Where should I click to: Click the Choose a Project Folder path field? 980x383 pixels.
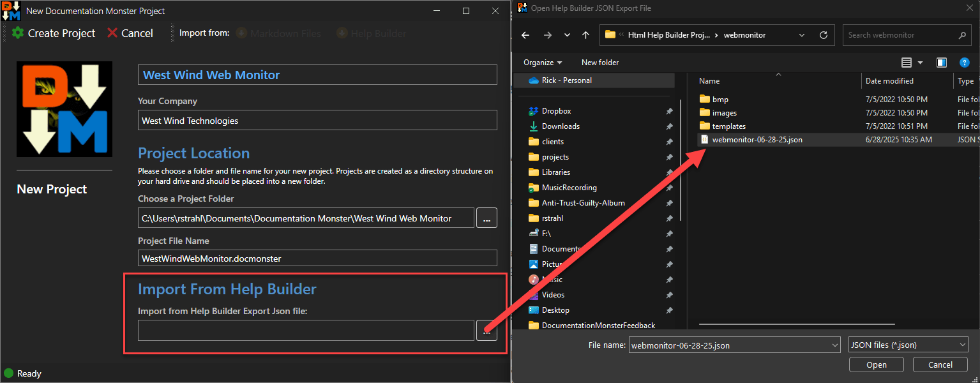[306, 218]
